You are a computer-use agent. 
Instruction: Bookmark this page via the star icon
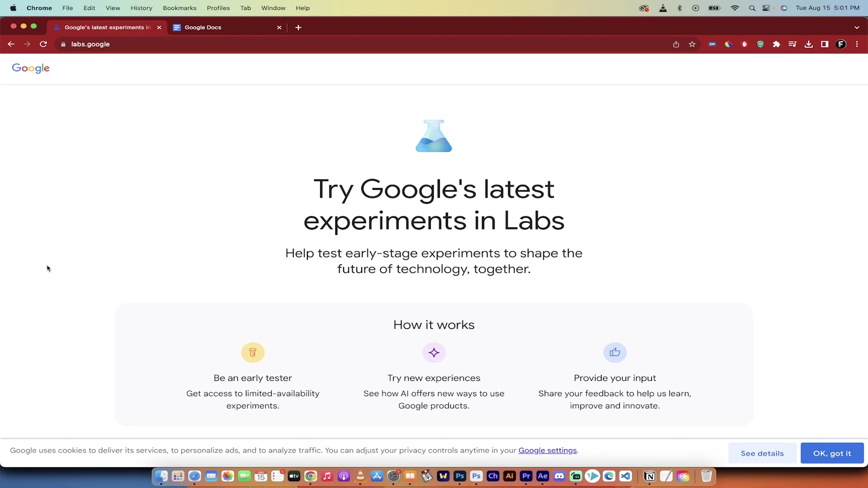(693, 44)
